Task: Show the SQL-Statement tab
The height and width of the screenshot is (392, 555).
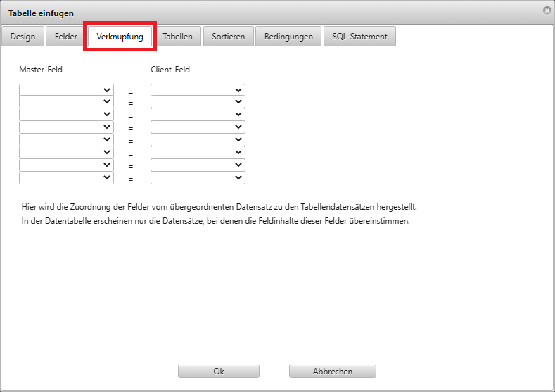Action: [359, 37]
